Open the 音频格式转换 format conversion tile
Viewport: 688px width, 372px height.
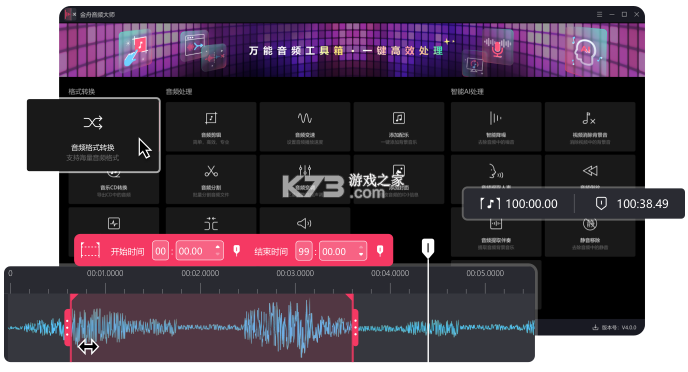(x=93, y=135)
